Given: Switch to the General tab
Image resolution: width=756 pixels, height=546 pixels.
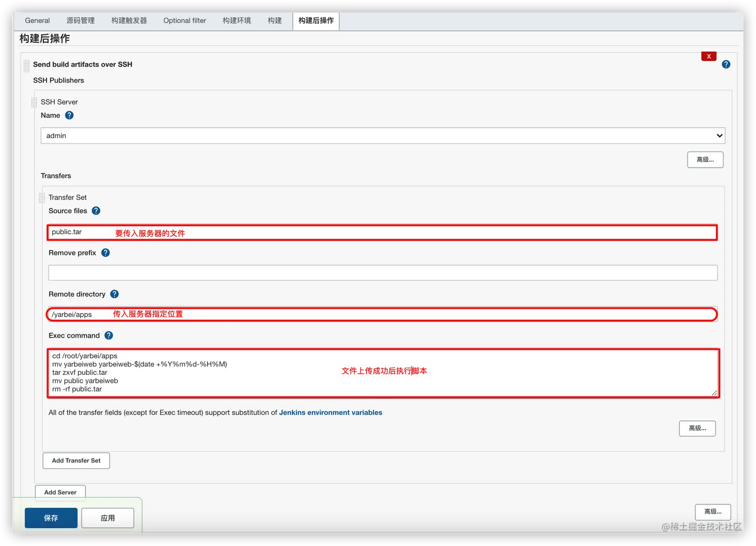Looking at the screenshot, I should click(x=37, y=21).
